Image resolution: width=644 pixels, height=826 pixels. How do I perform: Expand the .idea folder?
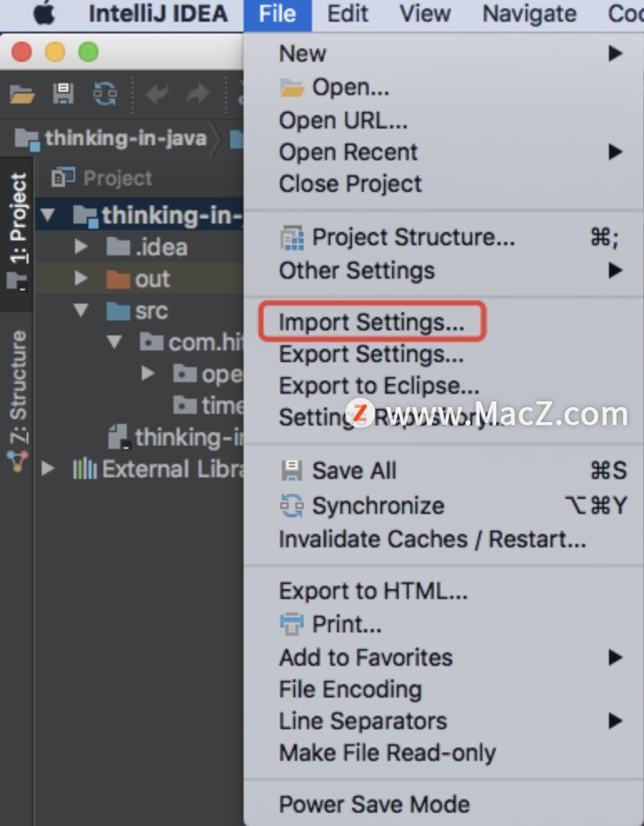point(81,246)
